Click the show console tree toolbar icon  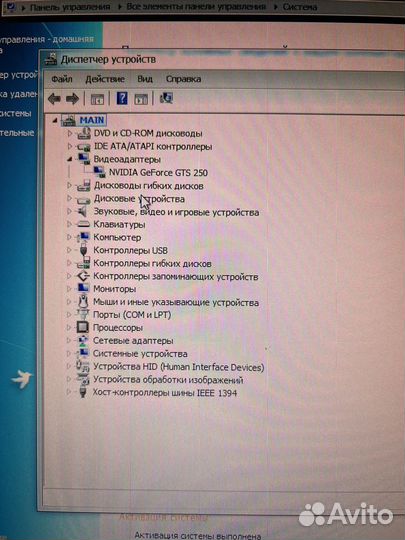point(97,99)
